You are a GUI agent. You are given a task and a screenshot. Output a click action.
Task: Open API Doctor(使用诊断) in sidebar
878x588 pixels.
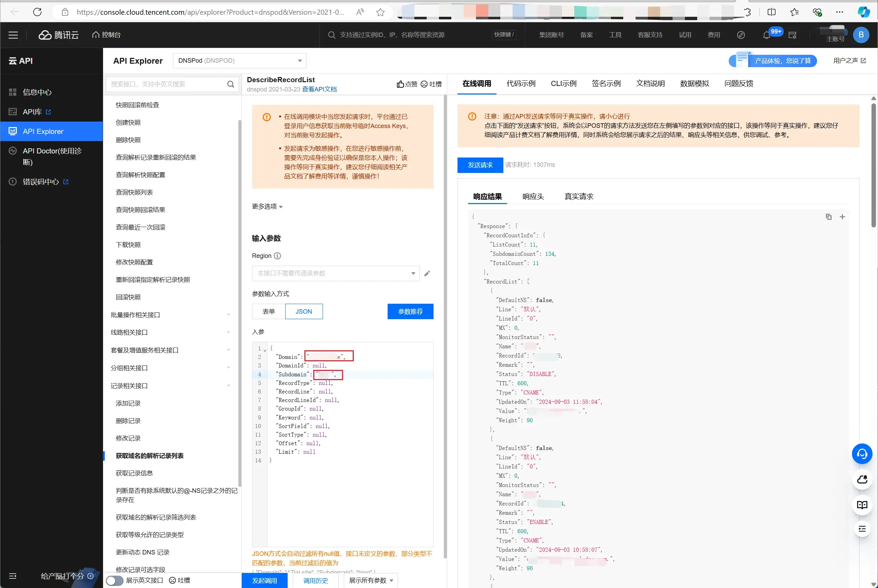(51, 157)
